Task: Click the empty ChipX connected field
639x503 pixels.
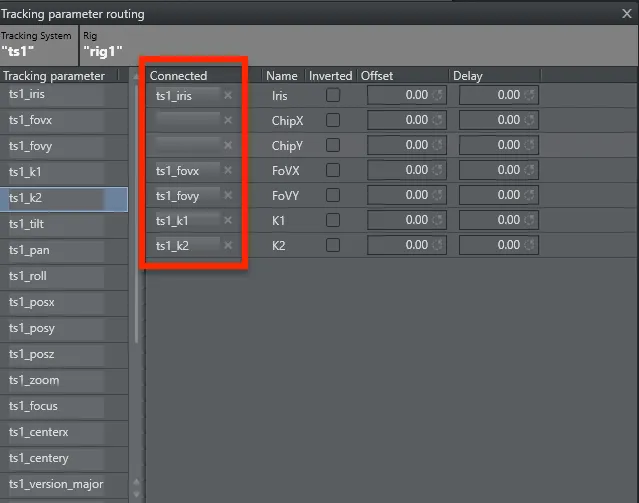Action: 188,120
